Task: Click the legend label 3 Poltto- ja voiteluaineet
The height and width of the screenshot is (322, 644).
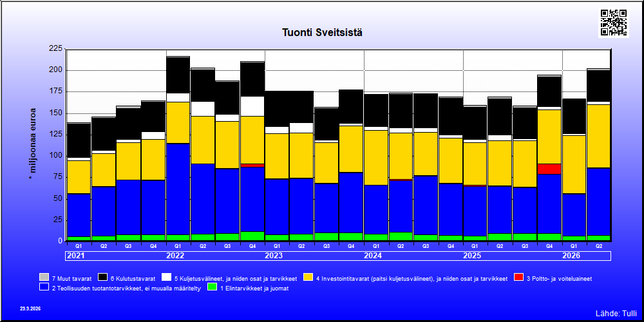Action: coord(559,278)
